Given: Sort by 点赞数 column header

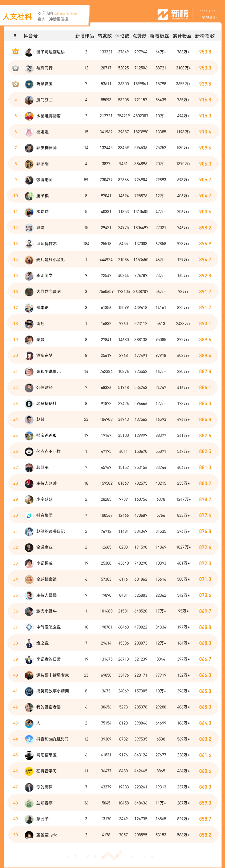Looking at the screenshot, I should click(139, 36).
